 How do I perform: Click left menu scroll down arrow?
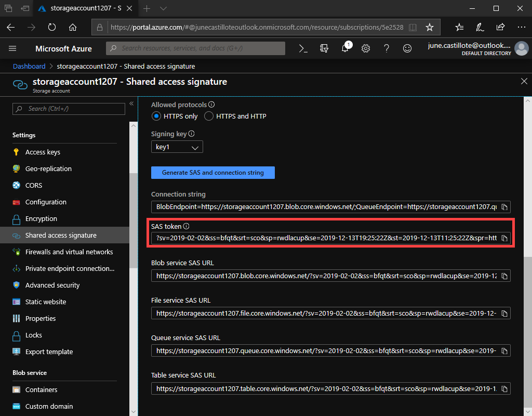tap(134, 412)
